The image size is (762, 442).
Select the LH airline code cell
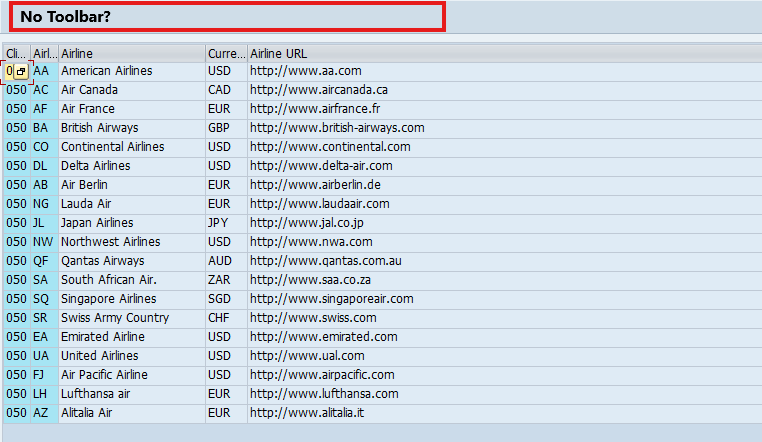coord(45,393)
